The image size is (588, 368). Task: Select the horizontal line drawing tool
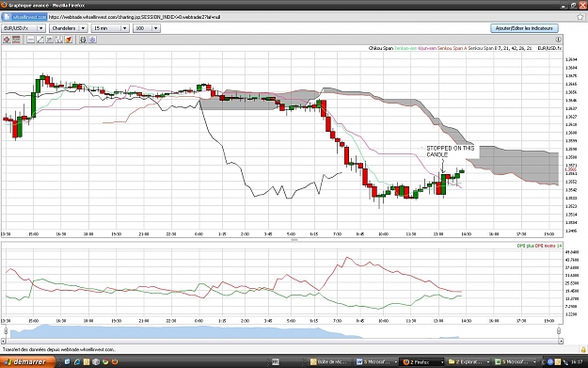(x=31, y=40)
